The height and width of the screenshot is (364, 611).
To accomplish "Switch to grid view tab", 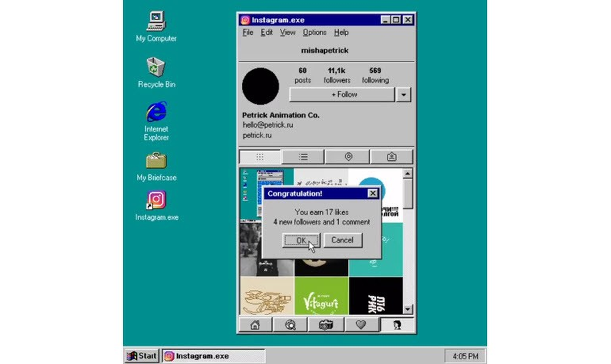I will pos(260,157).
